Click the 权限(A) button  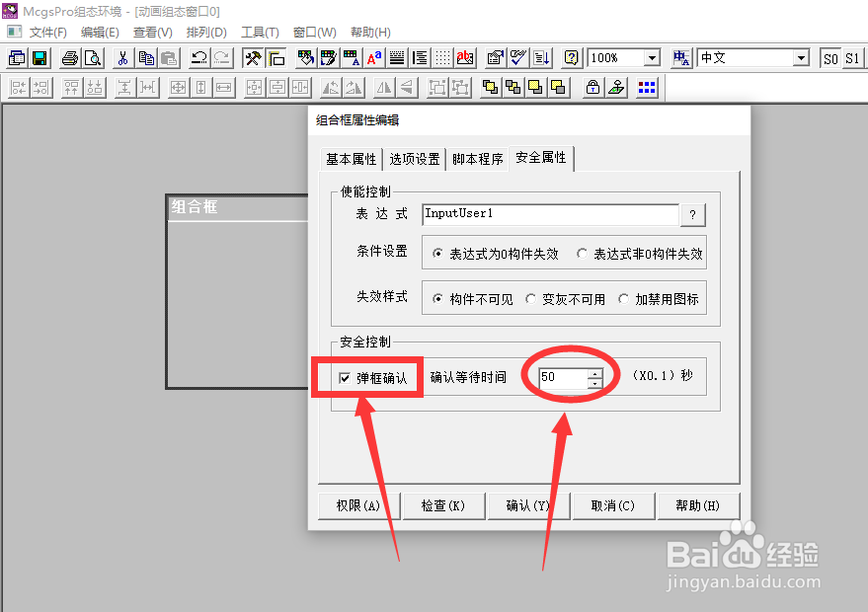click(358, 505)
